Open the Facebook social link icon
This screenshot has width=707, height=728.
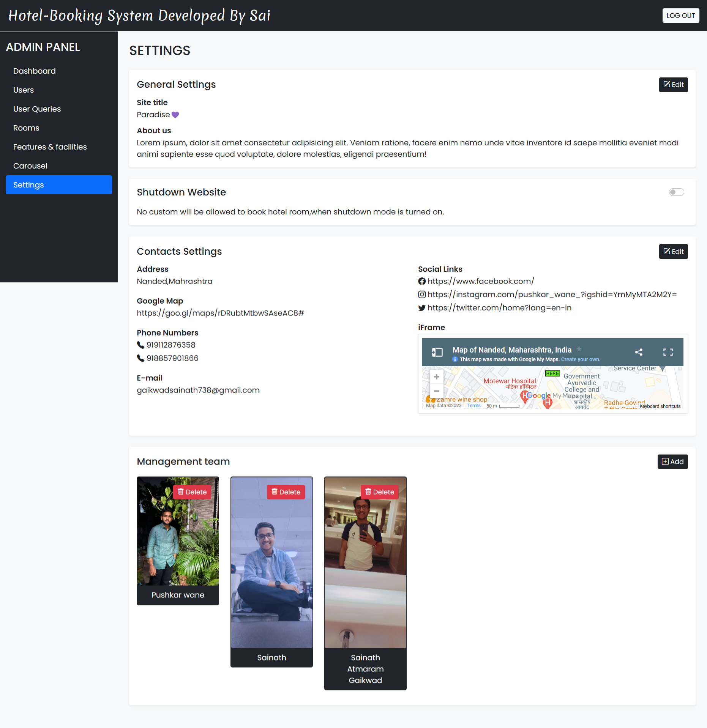click(421, 281)
